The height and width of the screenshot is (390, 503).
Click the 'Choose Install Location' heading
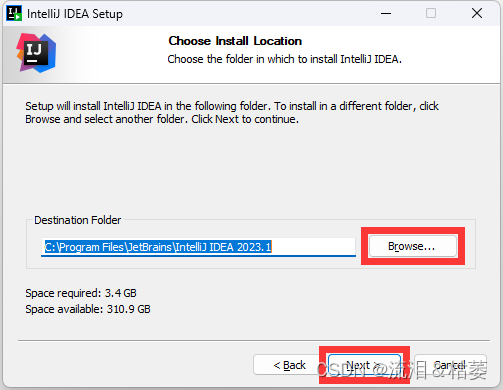pos(235,41)
